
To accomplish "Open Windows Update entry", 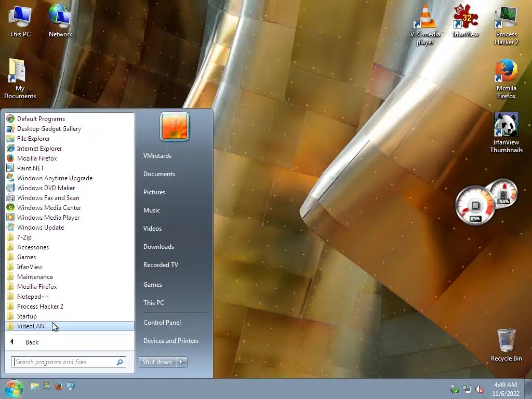I will coord(70,228).
